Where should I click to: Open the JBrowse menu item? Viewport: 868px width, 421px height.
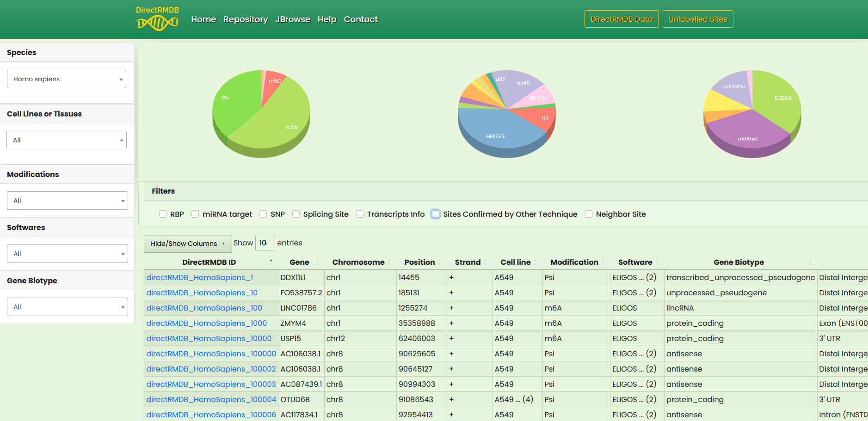pos(293,19)
